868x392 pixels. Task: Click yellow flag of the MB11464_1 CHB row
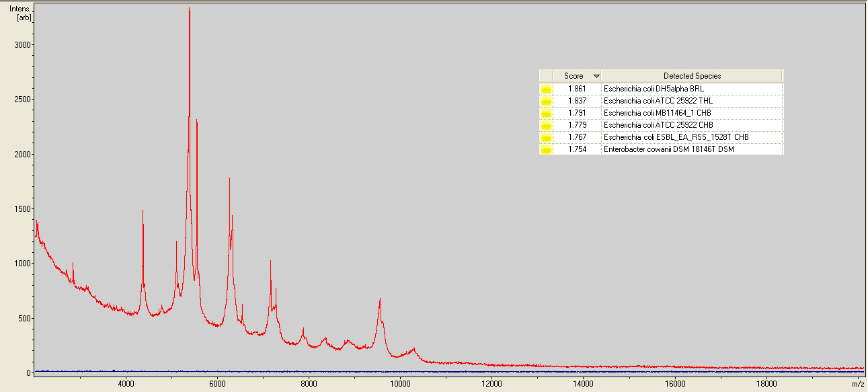click(546, 113)
